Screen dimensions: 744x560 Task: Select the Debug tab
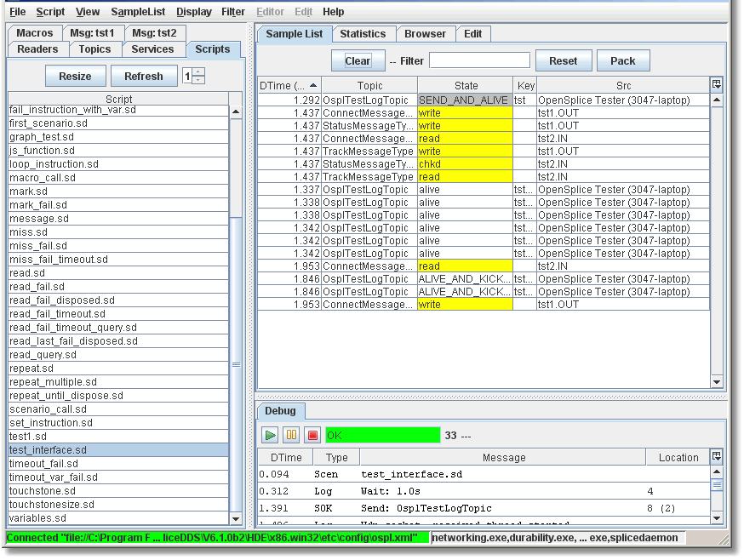(280, 411)
